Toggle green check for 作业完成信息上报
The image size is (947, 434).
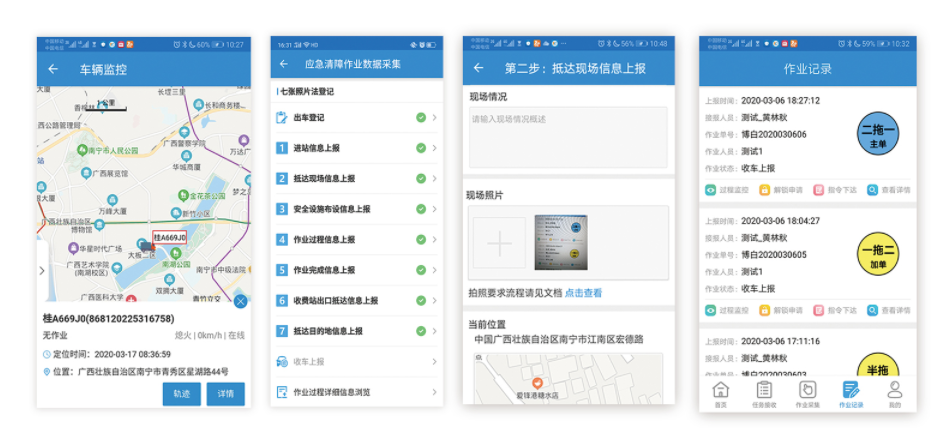[421, 270]
